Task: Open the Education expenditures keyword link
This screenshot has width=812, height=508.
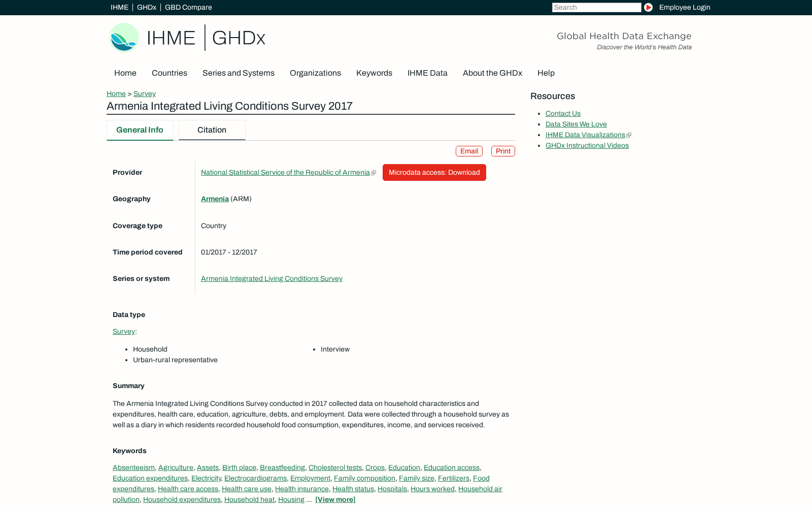Action: (x=150, y=478)
